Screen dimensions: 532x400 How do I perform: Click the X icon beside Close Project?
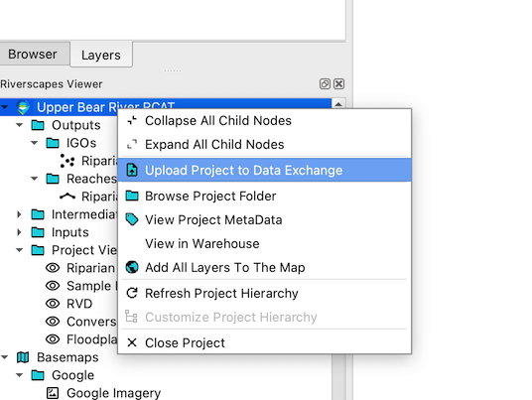tap(132, 342)
